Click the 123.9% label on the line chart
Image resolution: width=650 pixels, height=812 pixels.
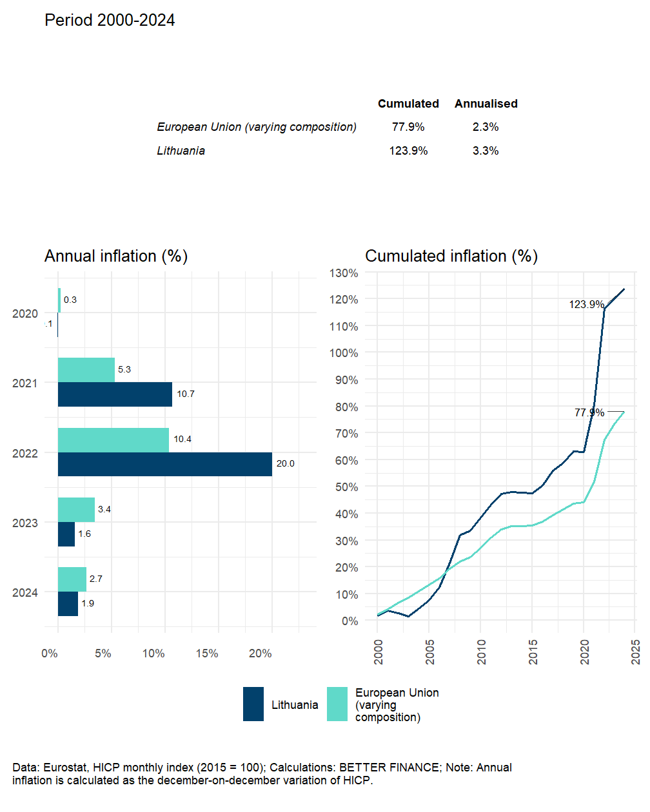click(x=586, y=304)
